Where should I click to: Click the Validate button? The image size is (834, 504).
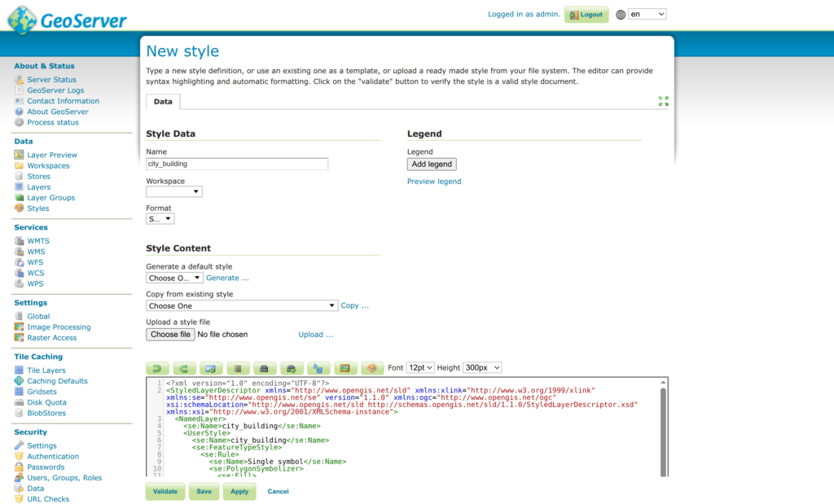165,492
